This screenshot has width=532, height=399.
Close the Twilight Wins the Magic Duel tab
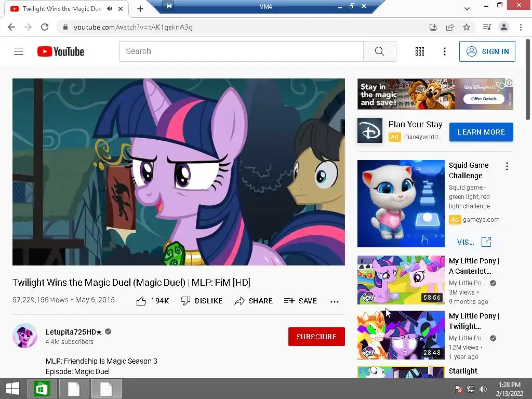tap(121, 9)
